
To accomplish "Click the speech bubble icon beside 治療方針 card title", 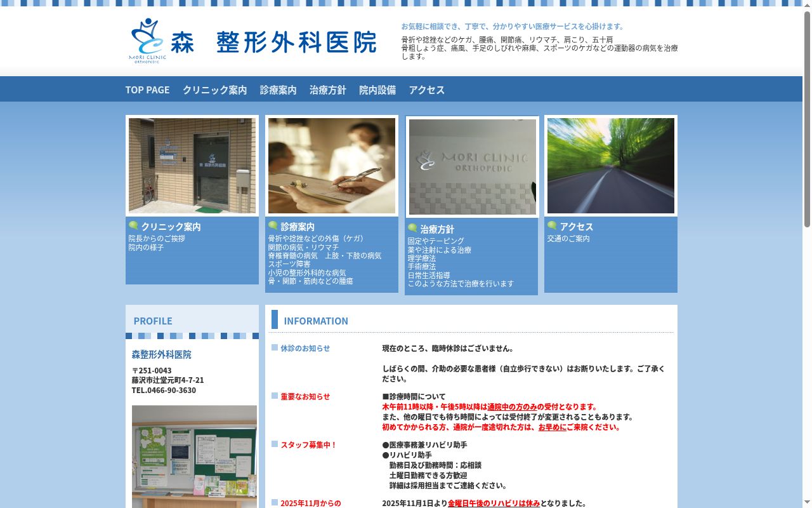I will (412, 228).
